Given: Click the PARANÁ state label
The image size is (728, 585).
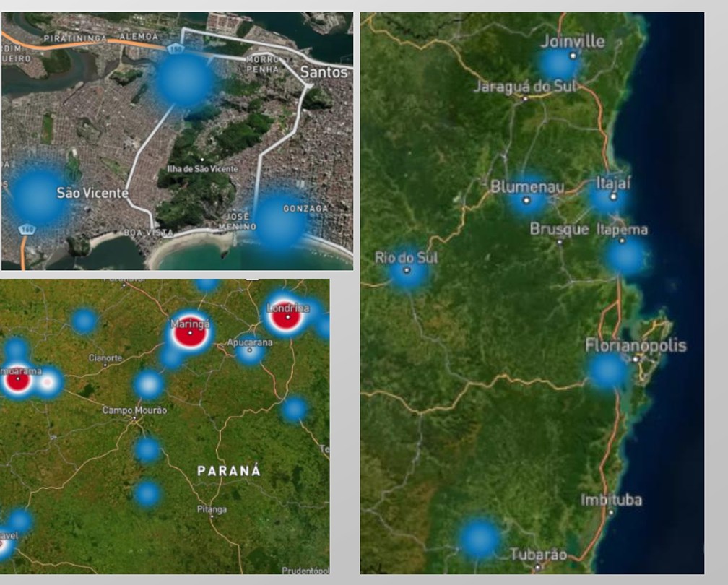Looking at the screenshot, I should 229,471.
